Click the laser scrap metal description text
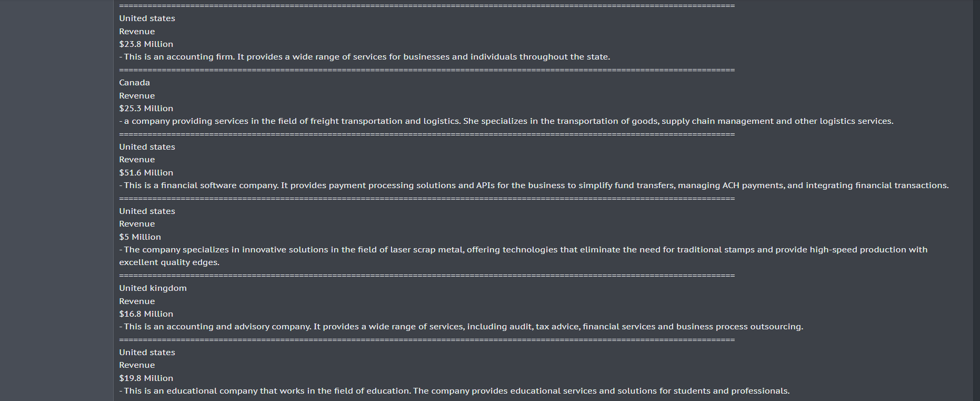Viewport: 980px width, 401px height. tap(523, 250)
